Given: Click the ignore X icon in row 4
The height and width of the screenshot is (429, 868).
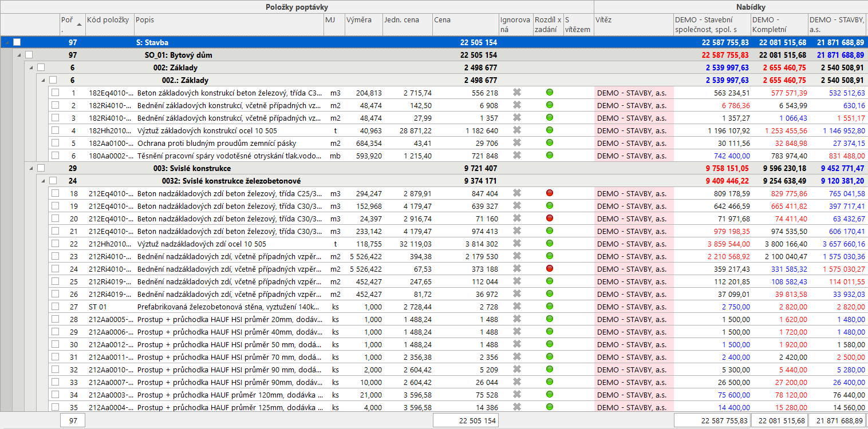Looking at the screenshot, I should tap(516, 130).
